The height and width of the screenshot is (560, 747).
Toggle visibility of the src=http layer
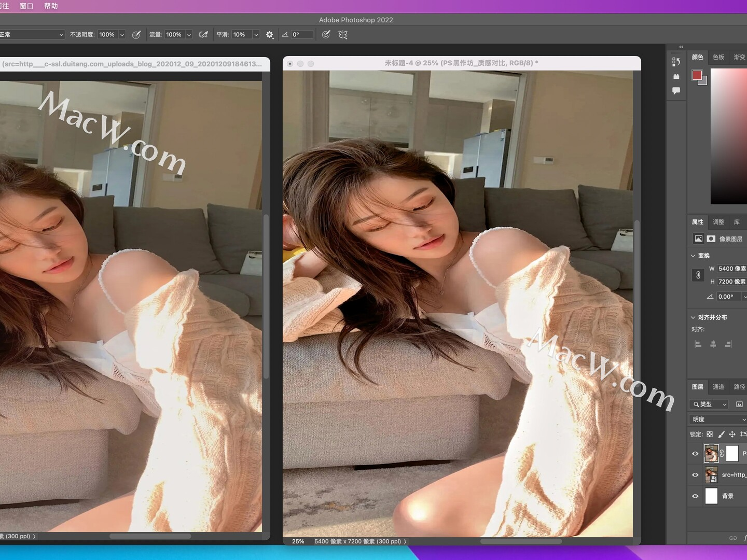point(695,474)
